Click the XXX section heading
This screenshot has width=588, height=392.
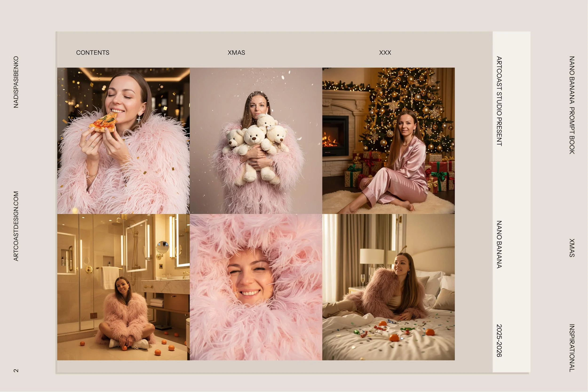[385, 52]
